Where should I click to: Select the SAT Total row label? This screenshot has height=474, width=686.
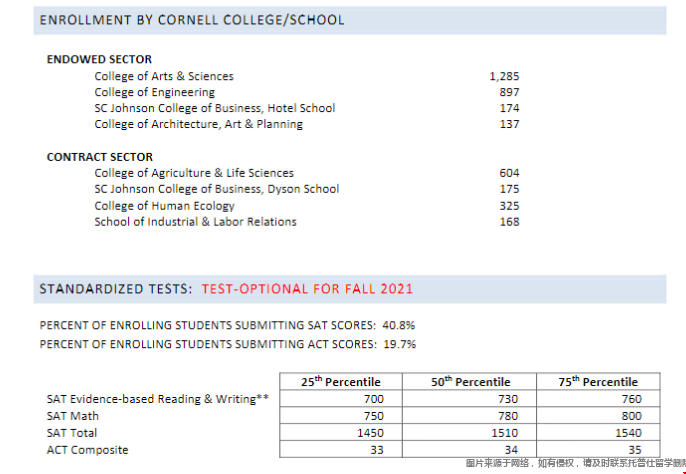[x=73, y=433]
